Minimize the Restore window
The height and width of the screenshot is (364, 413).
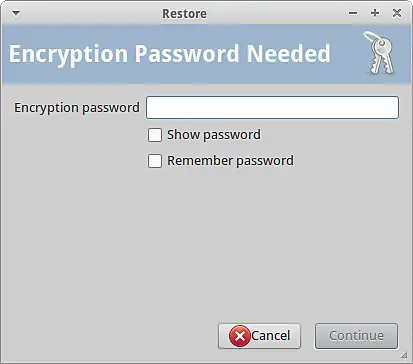pyautogui.click(x=353, y=13)
